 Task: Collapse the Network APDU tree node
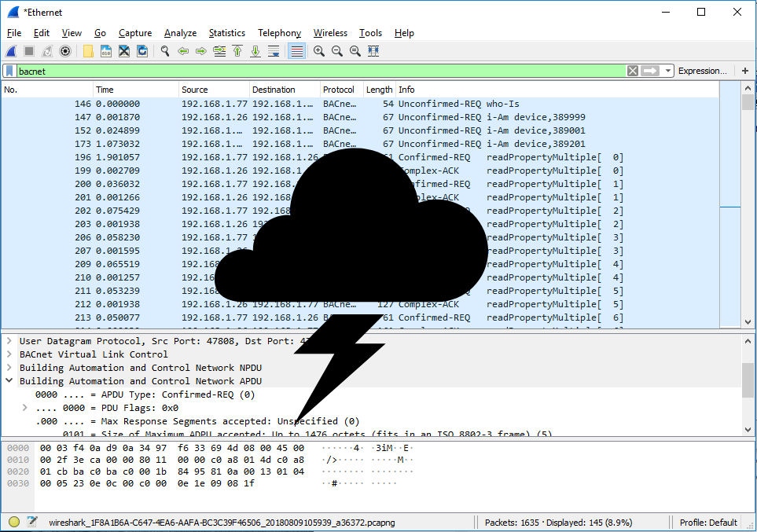pyautogui.click(x=9, y=380)
